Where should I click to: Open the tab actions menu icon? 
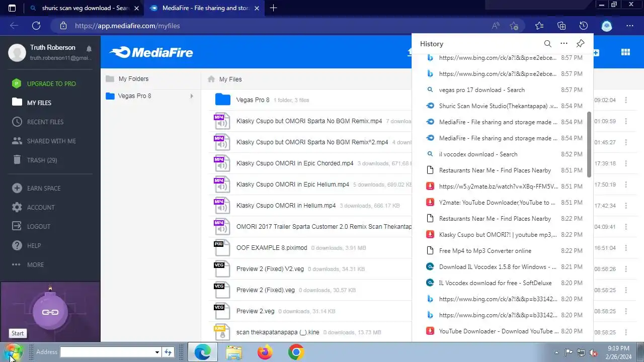click(12, 8)
